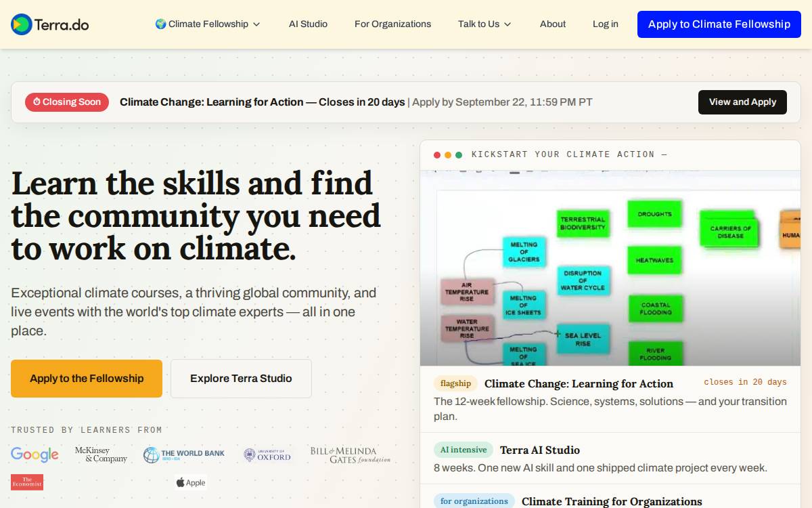Click the University of Oxford logo
Image resolution: width=812 pixels, height=508 pixels.
[x=267, y=454]
